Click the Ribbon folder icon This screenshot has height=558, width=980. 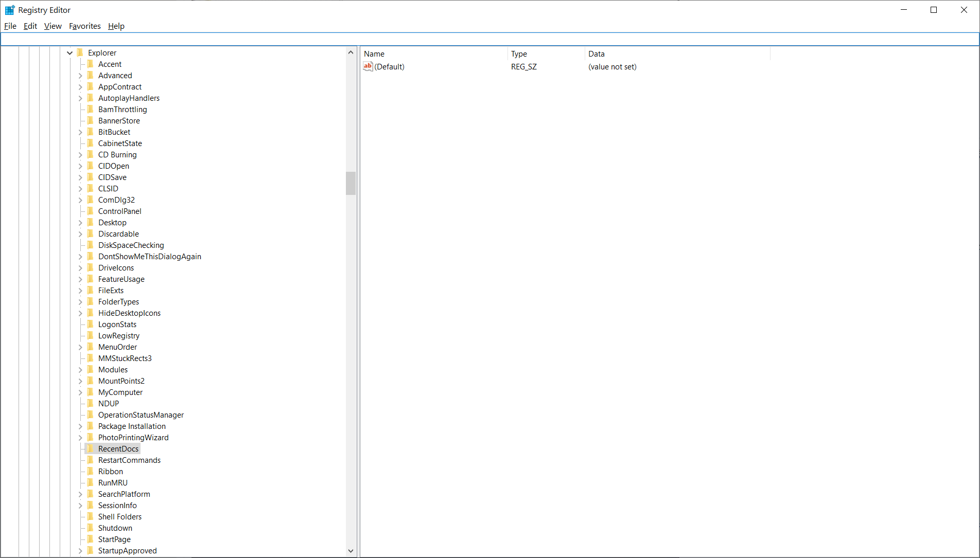point(90,471)
